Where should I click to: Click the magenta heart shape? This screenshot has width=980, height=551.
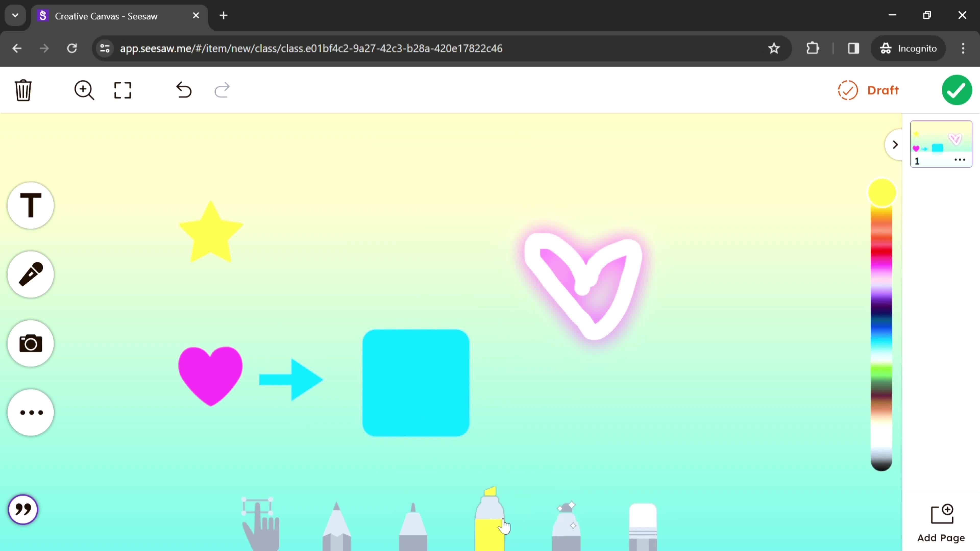tap(210, 375)
